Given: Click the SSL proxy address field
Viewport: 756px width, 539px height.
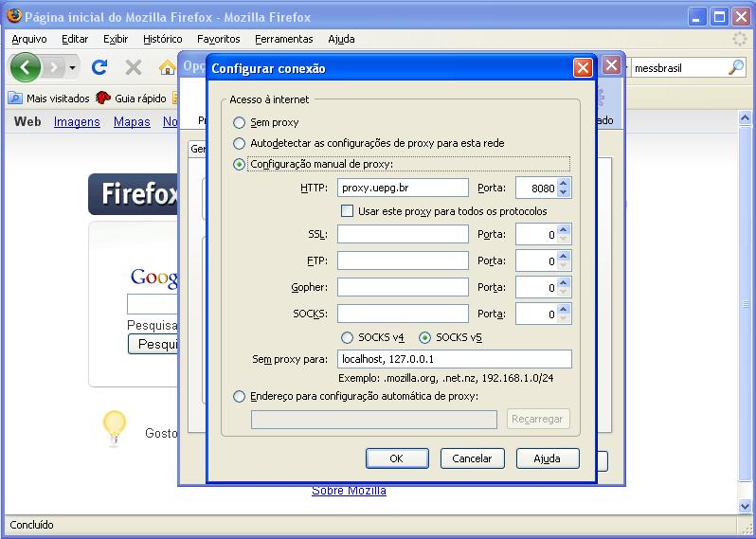Looking at the screenshot, I should 403,234.
